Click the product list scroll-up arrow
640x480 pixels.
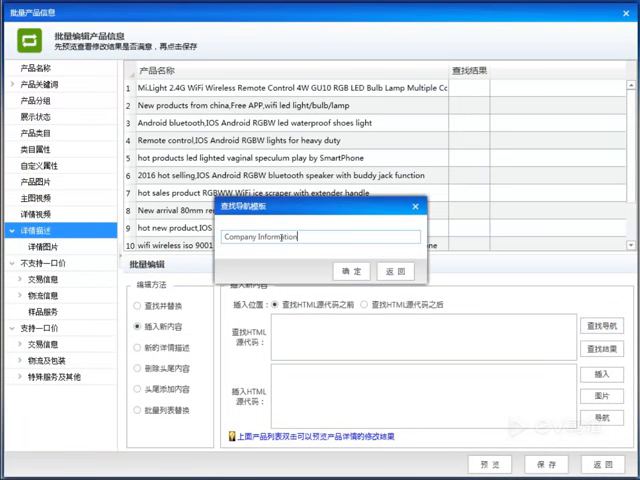point(631,85)
